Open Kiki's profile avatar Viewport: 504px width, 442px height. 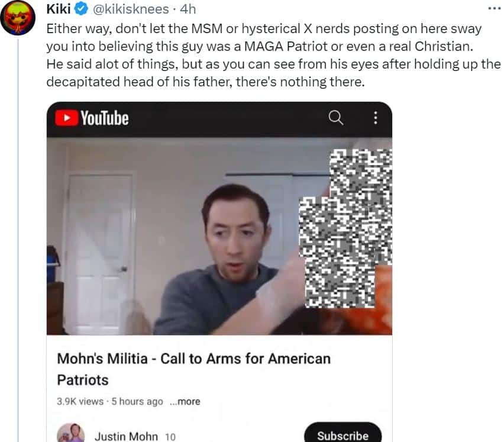(18, 18)
